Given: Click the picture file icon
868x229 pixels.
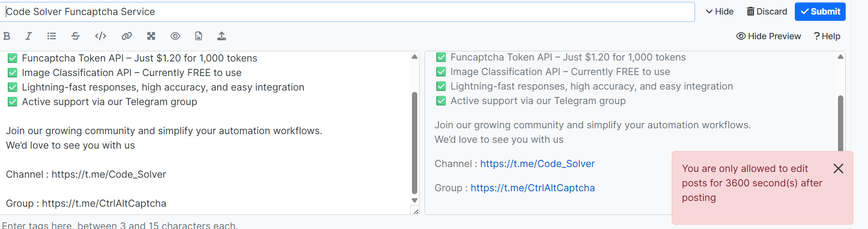Looking at the screenshot, I should 199,36.
